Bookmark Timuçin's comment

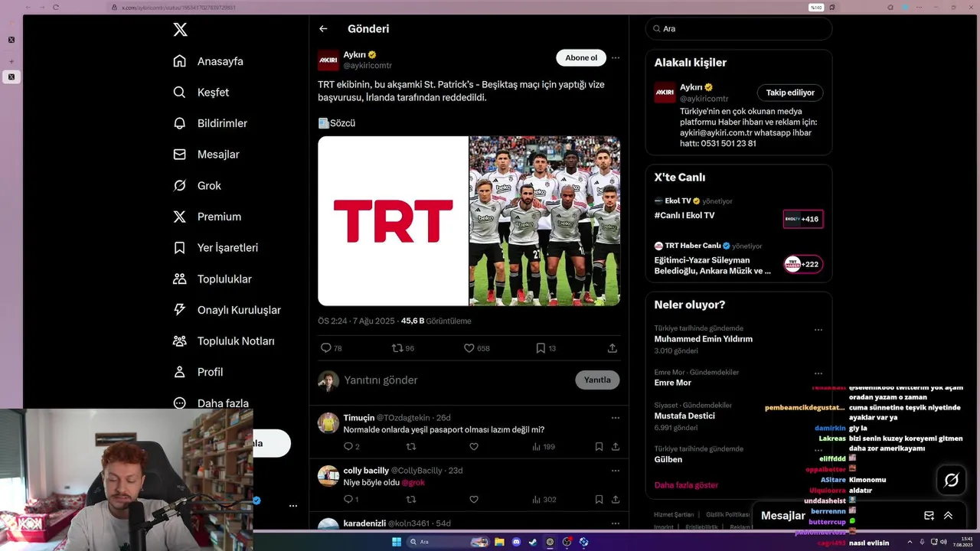599,447
